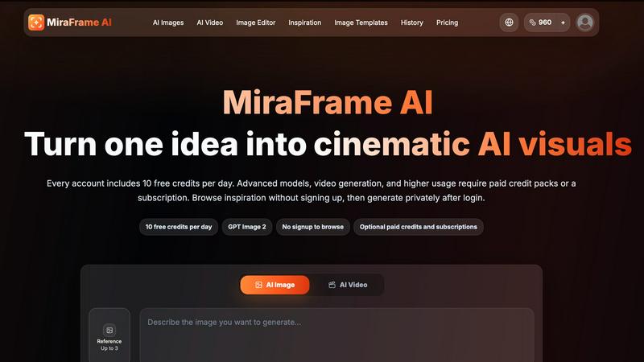
Task: View the History page
Action: (412, 23)
